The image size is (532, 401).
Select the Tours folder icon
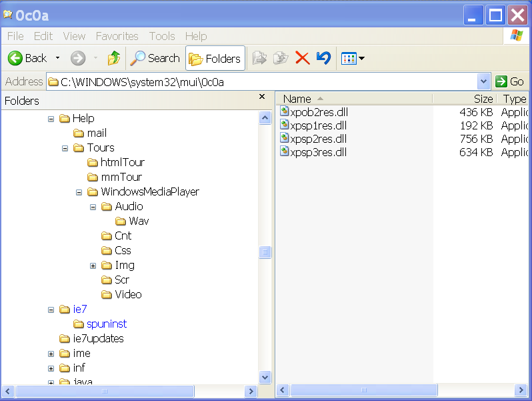tap(79, 148)
